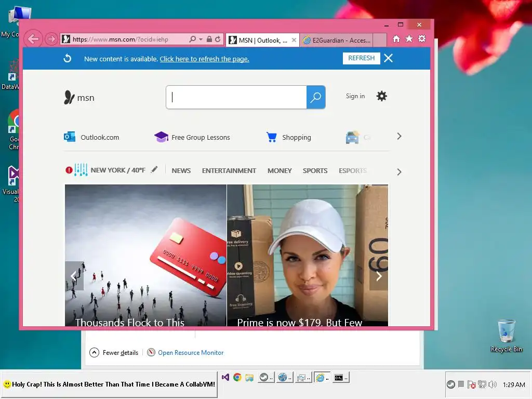532x399 pixels.
Task: Follow 'Click here to refresh the page' link
Action: pos(204,59)
